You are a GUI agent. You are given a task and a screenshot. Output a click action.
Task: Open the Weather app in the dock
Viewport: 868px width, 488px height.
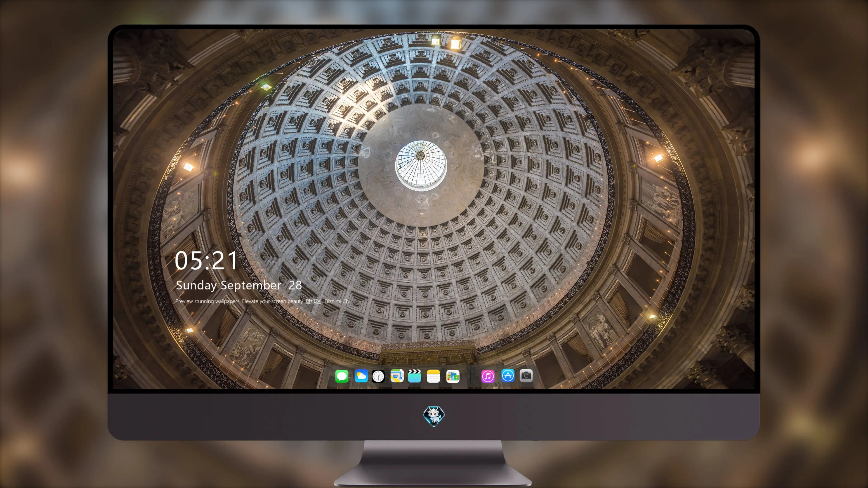tap(361, 376)
